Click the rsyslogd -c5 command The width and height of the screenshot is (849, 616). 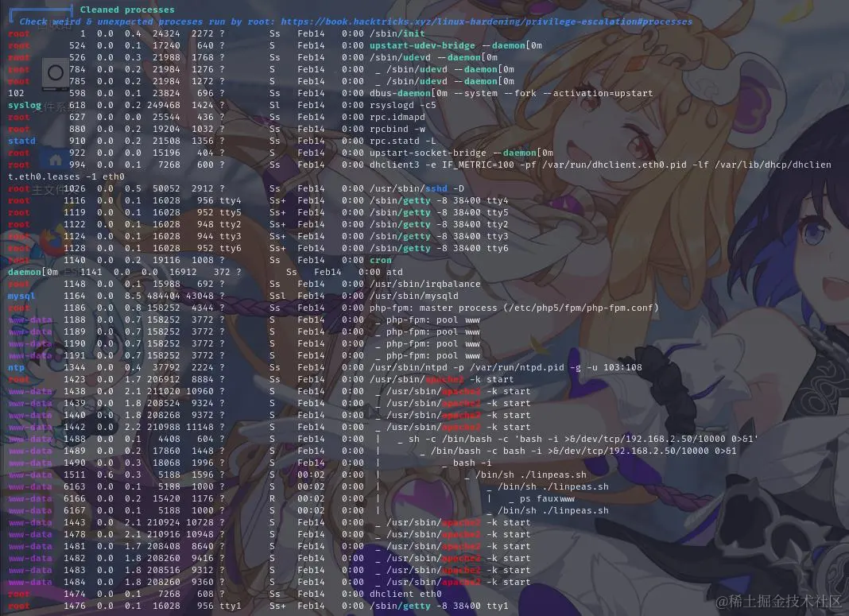(402, 105)
